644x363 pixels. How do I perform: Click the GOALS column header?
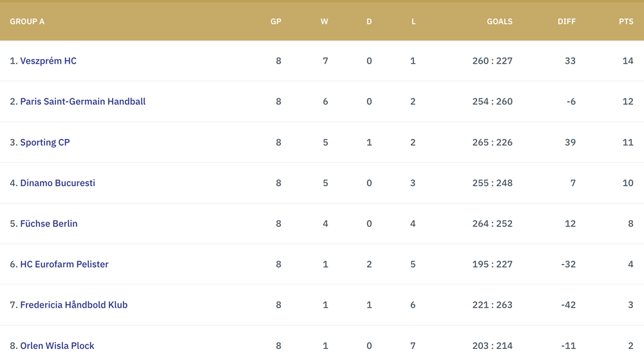[500, 21]
